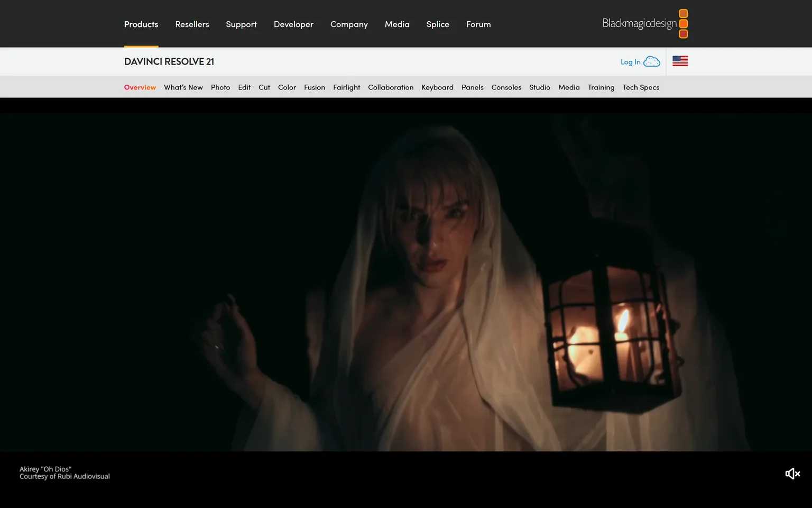Click 'Courtesy of Rubi Audiovisual' credit text

65,477
